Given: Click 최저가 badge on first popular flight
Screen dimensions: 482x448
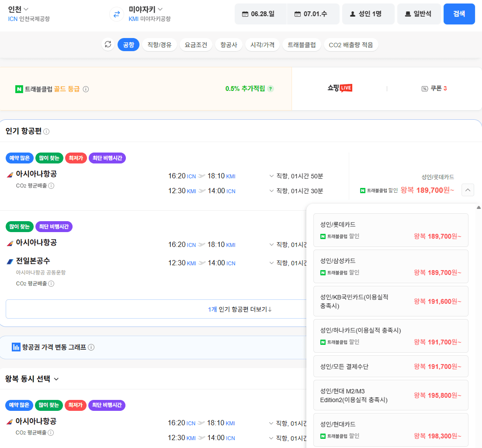Looking at the screenshot, I should pyautogui.click(x=76, y=158).
